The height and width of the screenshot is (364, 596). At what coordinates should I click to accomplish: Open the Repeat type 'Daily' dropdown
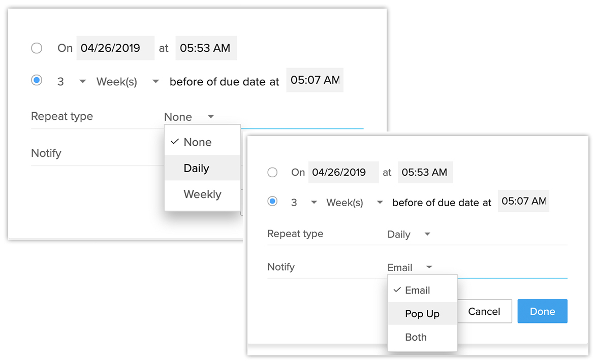point(427,234)
